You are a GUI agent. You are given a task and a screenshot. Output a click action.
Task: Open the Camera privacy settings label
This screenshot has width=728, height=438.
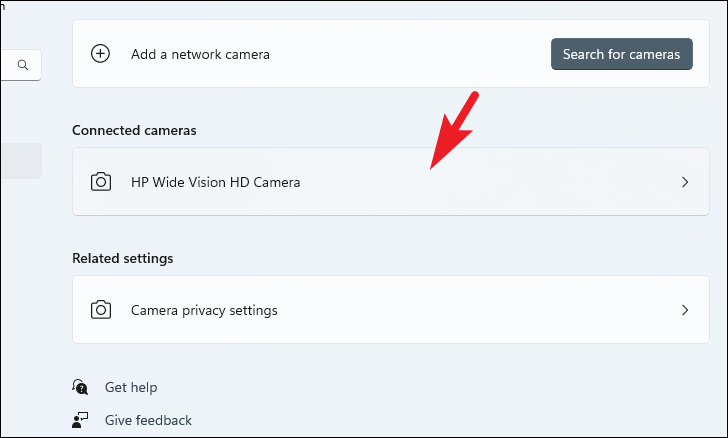point(204,310)
